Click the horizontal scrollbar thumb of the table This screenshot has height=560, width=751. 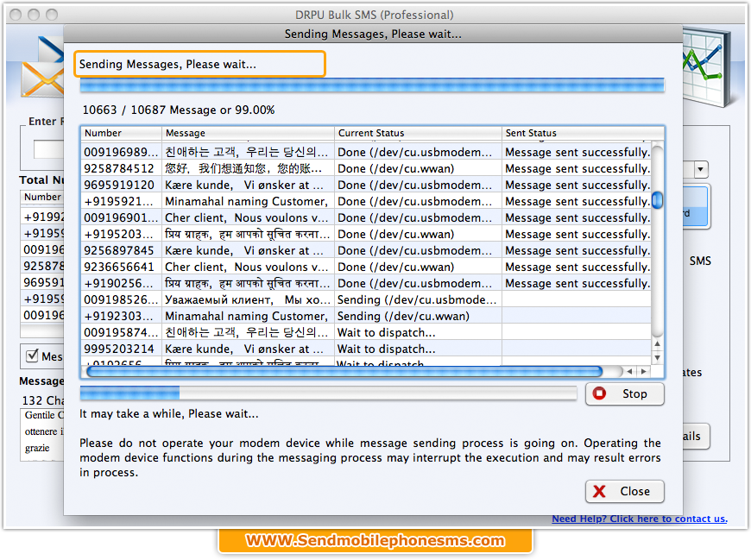point(344,371)
